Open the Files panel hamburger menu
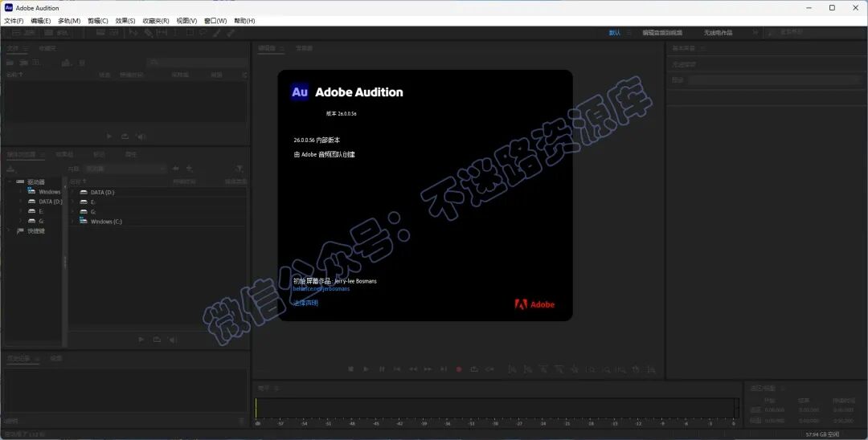This screenshot has width=868, height=440. tap(26, 48)
